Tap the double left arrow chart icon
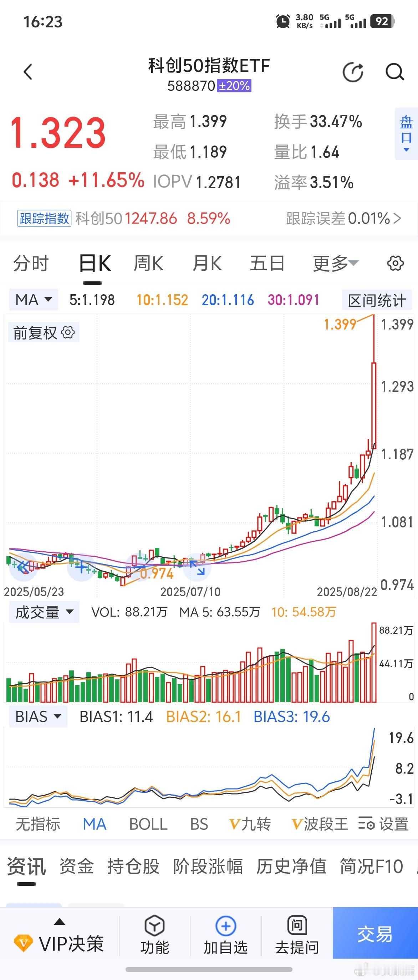The image size is (418, 980). click(x=23, y=567)
